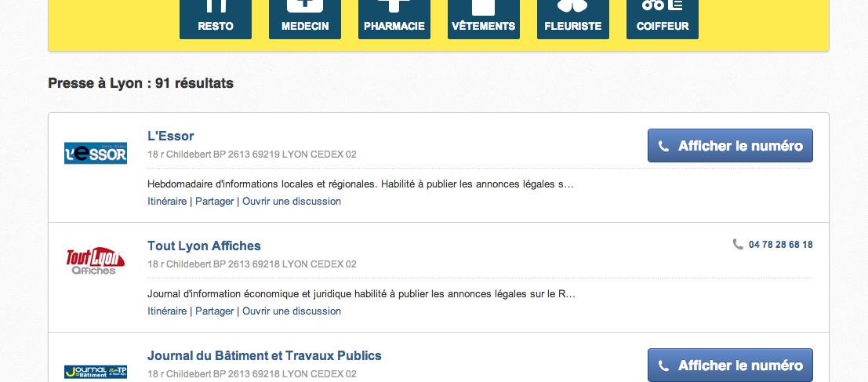Click Ouvrir une discussion under L'Essor
868x382 pixels.
pyautogui.click(x=292, y=201)
